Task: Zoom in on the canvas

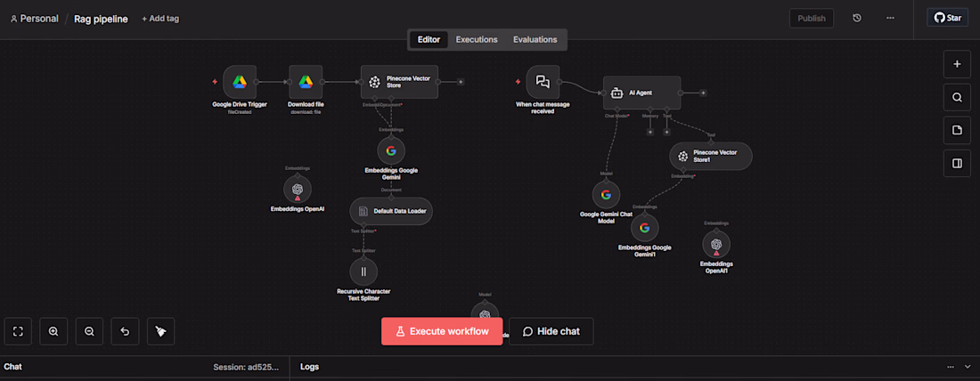Action: tap(53, 332)
